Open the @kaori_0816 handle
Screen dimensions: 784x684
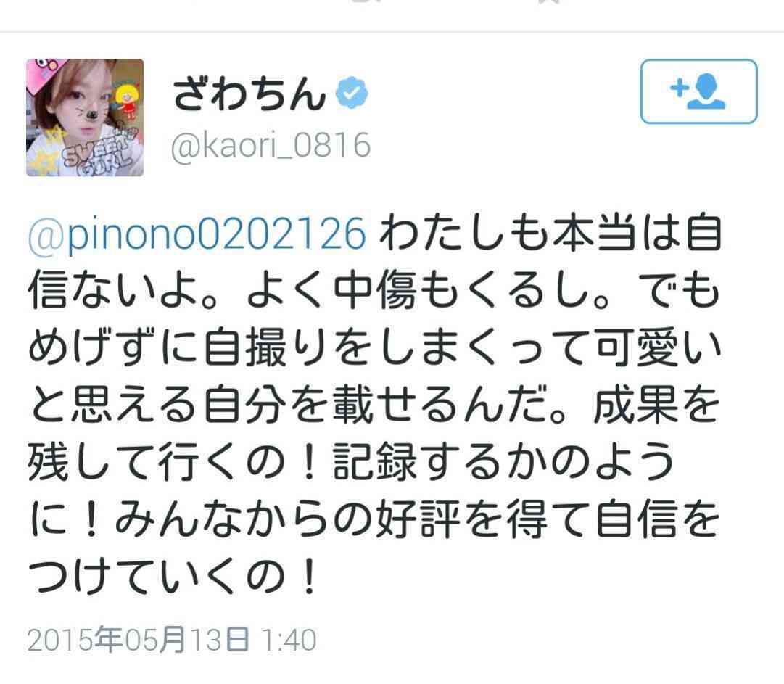[271, 146]
